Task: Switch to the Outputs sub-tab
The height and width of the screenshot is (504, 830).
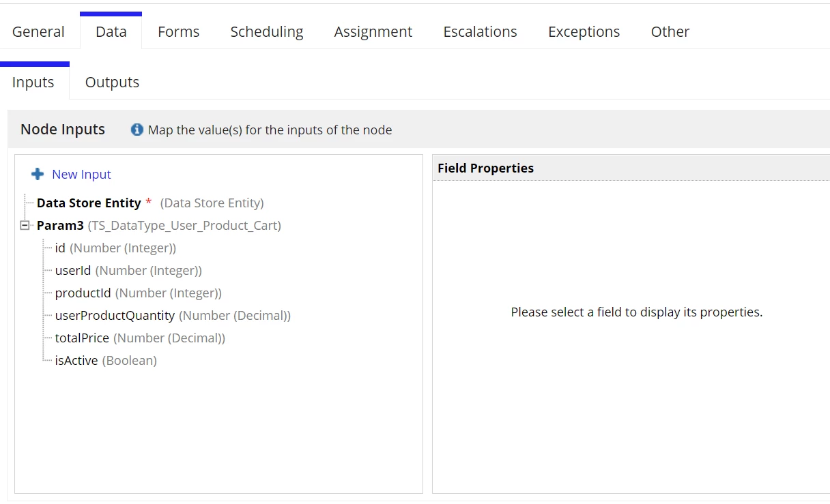Action: point(112,82)
